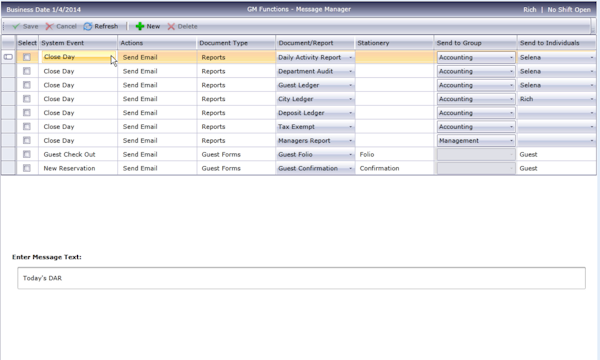Click the row selector indicator of first row
600x360 pixels.
pyautogui.click(x=8, y=57)
